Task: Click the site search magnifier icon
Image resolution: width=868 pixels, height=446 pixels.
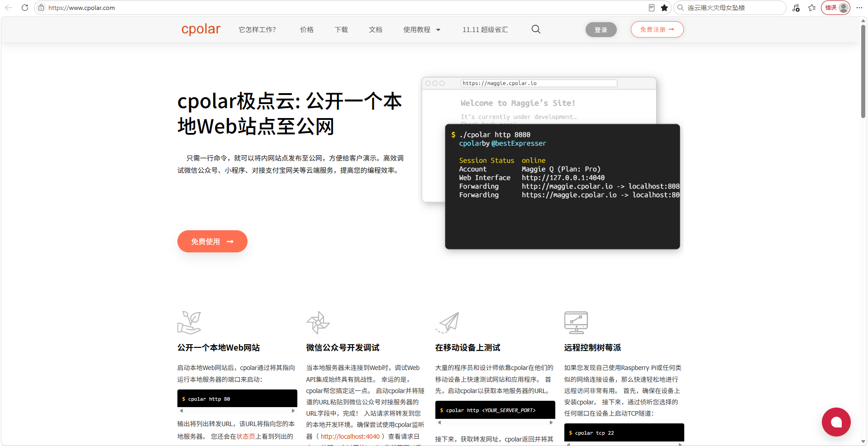Action: (x=536, y=29)
